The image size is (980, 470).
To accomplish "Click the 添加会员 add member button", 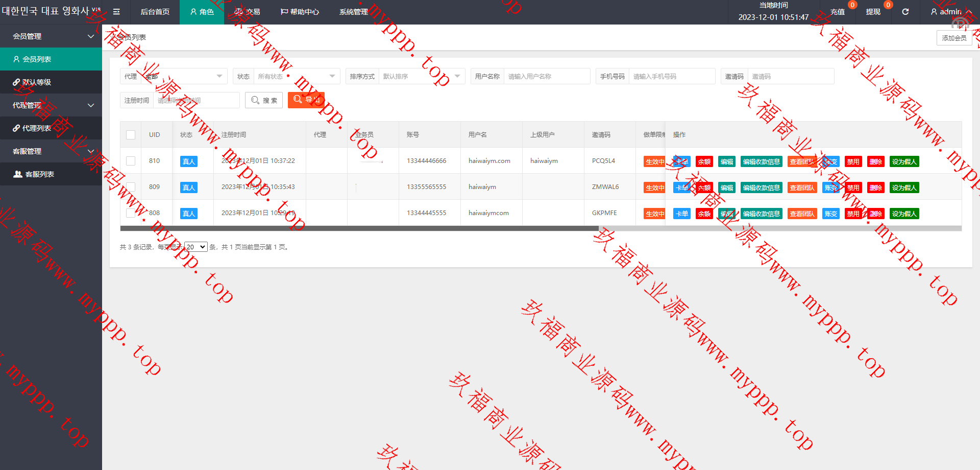I will tap(953, 38).
